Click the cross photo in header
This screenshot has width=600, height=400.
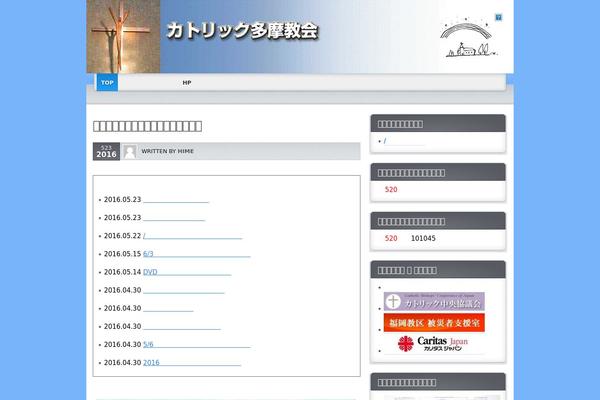coord(123,36)
